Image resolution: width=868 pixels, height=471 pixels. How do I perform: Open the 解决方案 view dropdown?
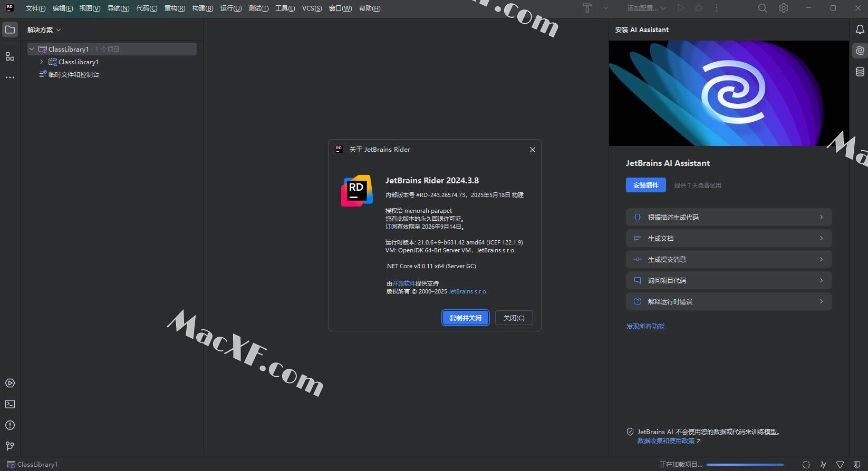pos(44,30)
